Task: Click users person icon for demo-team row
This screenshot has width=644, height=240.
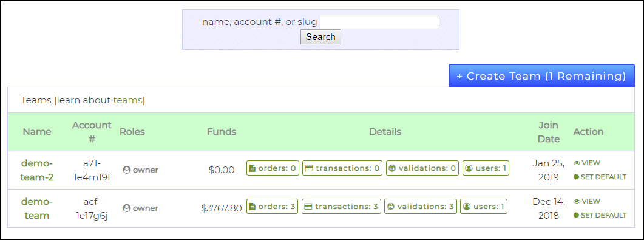Action: [x=467, y=207]
